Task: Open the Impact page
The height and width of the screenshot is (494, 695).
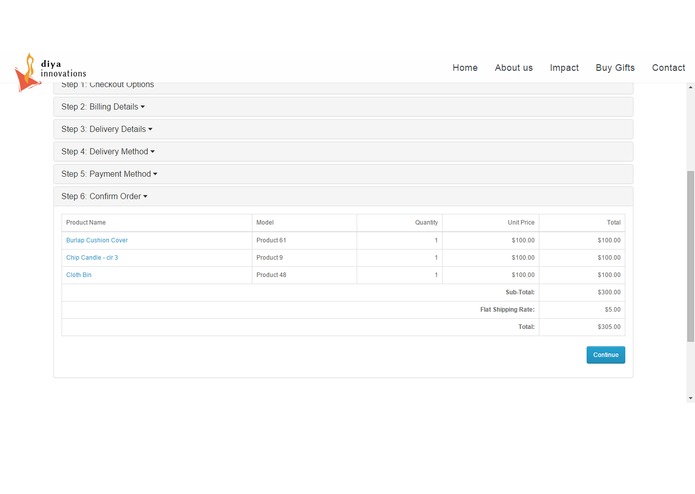Action: click(564, 68)
